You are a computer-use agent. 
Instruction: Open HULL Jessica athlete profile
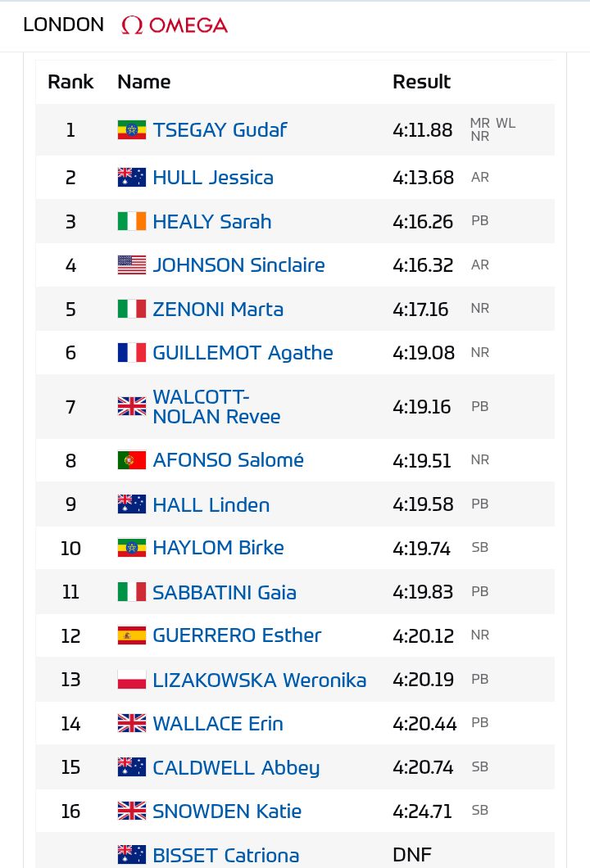pos(213,178)
